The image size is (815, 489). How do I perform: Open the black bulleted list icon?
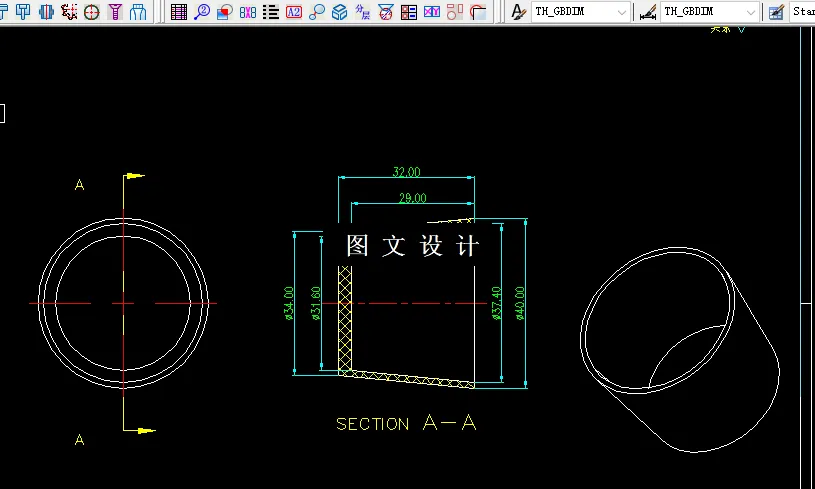[270, 11]
